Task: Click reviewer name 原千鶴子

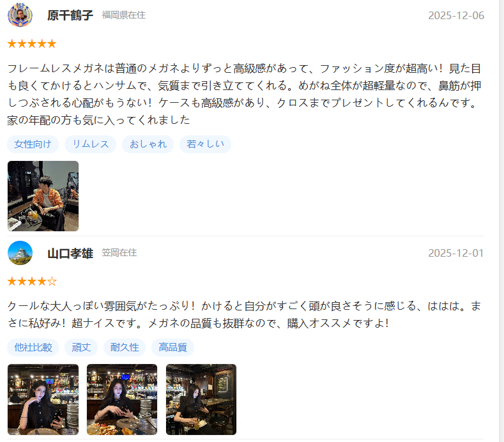Action: tap(70, 15)
